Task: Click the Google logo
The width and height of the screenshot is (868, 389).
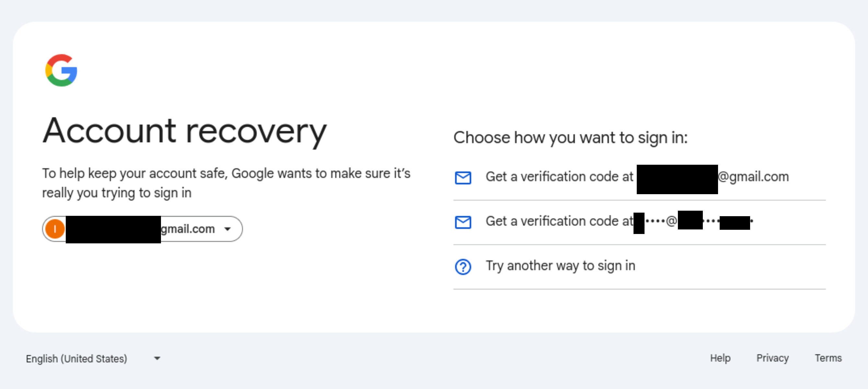Action: 61,71
